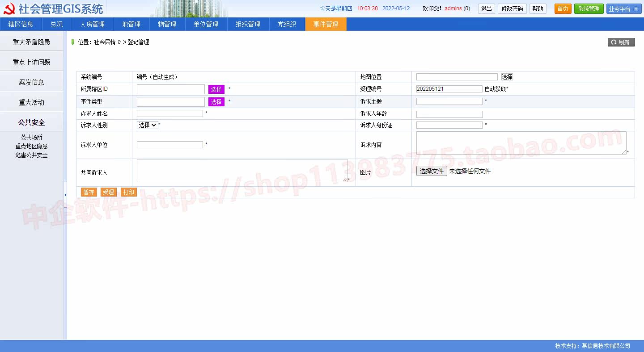644x352 pixels.
Task: Click the 社会民情 breadcrumb text
Action: click(x=105, y=42)
